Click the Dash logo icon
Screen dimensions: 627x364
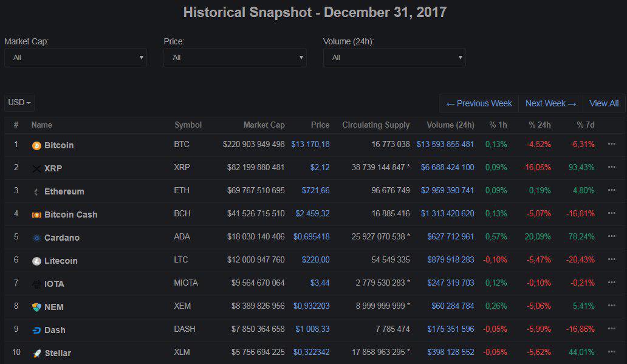point(36,331)
